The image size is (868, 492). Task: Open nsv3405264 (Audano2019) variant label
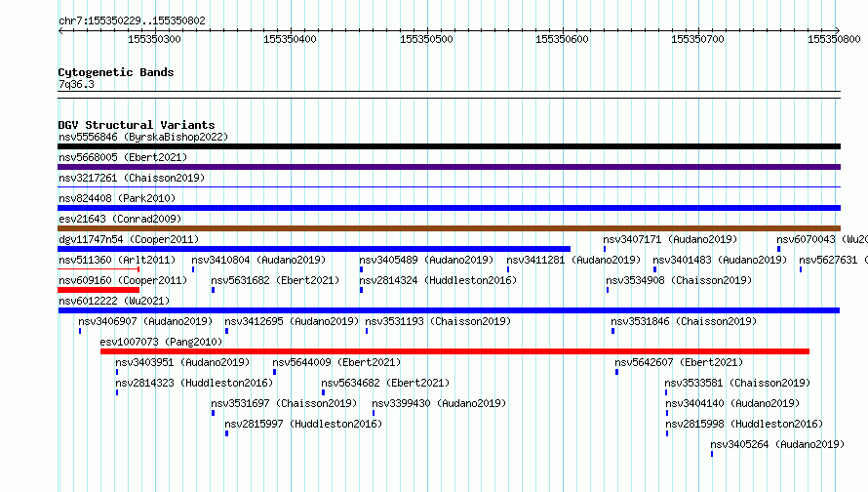pyautogui.click(x=777, y=444)
